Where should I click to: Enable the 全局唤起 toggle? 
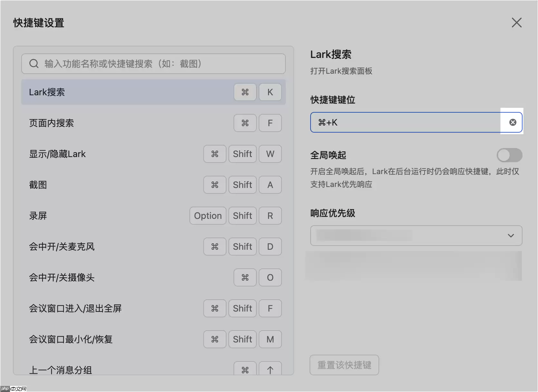509,155
